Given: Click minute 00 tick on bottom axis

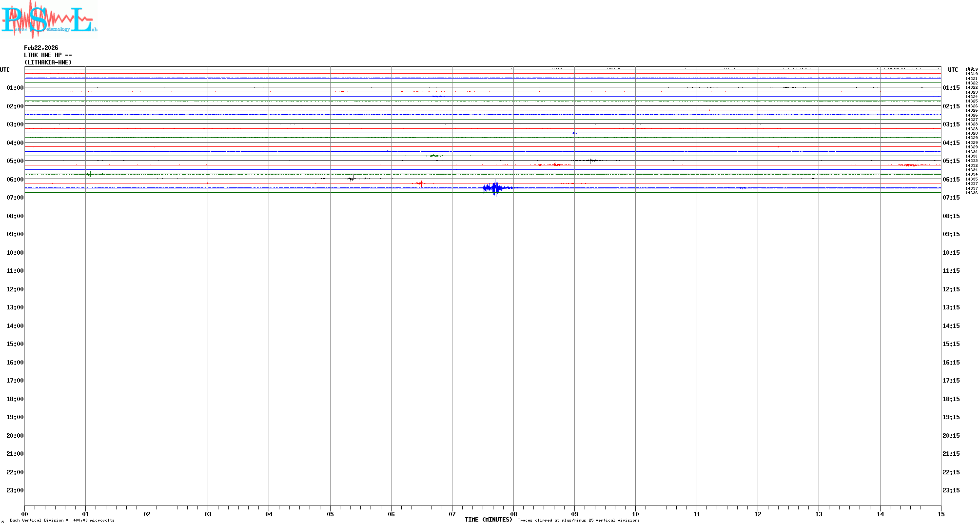Looking at the screenshot, I should pyautogui.click(x=24, y=514).
